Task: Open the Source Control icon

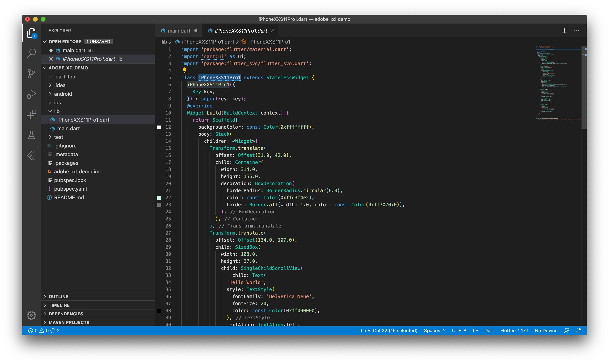Action: pos(31,73)
